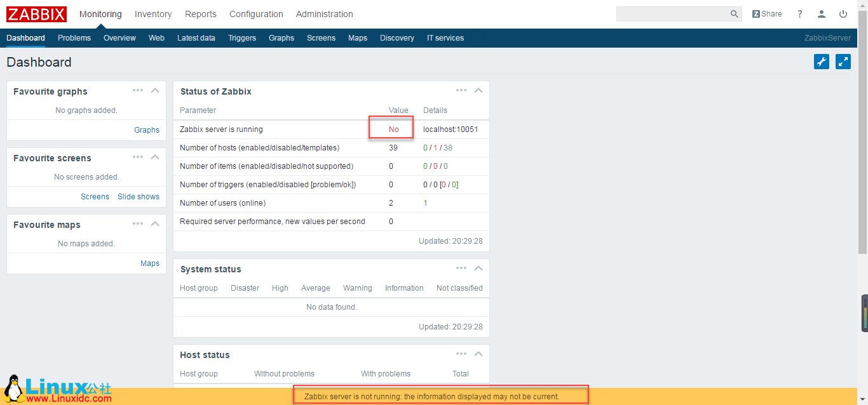Open the user profile icon
Viewport: 868px width, 405px height.
(821, 13)
